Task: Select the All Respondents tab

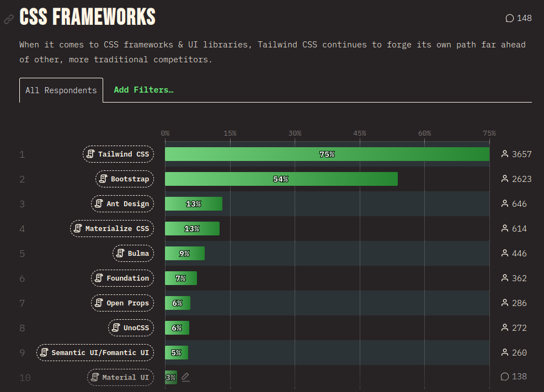Action: 61,90
